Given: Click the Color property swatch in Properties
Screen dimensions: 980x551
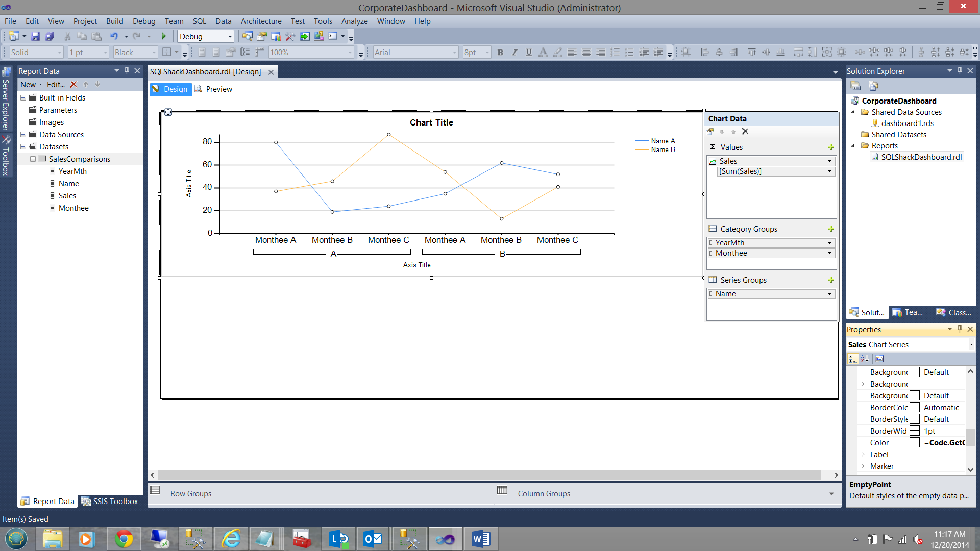Looking at the screenshot, I should coord(914,443).
